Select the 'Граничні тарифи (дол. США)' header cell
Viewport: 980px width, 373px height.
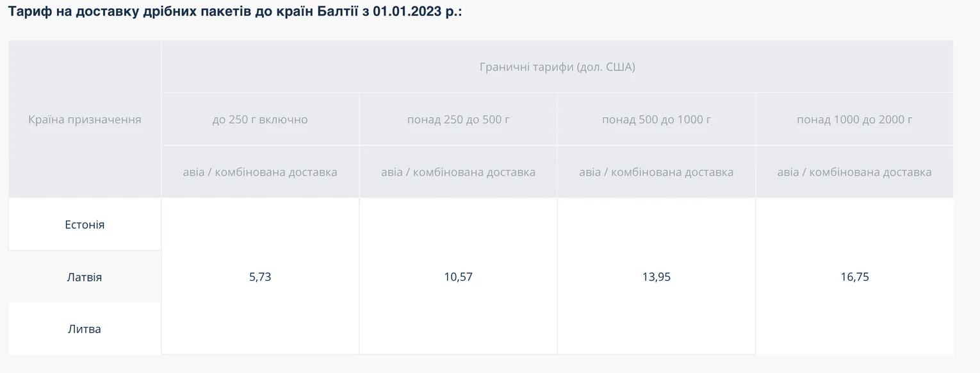(557, 67)
